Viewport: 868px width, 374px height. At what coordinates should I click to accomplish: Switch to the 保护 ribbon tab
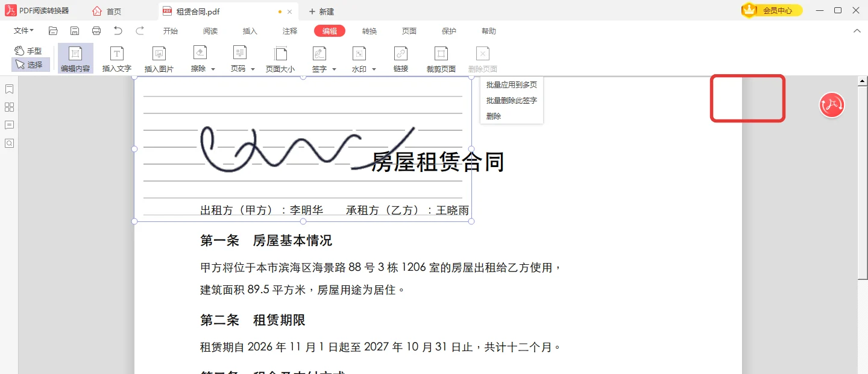pos(449,31)
